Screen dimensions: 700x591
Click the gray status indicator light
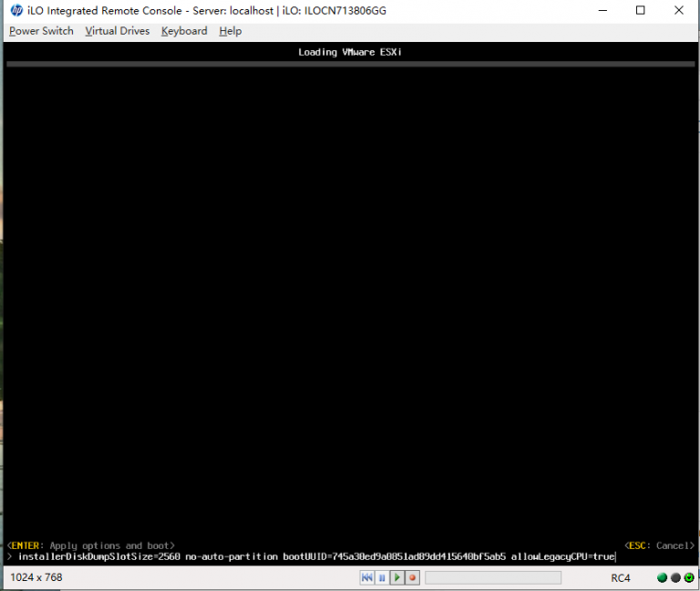[x=675, y=577]
